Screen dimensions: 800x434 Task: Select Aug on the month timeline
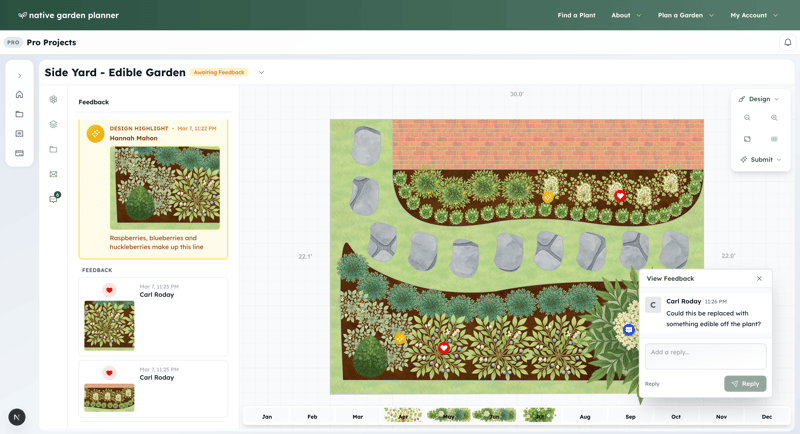pyautogui.click(x=585, y=416)
